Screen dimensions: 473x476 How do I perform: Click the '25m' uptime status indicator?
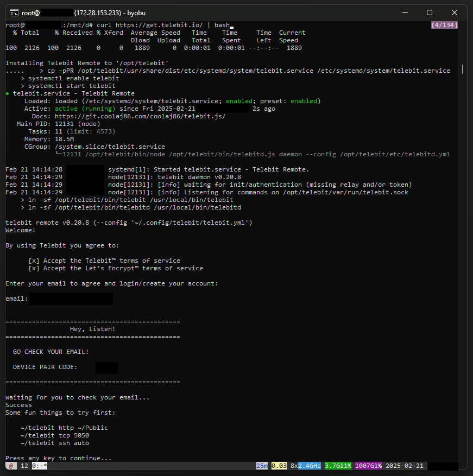[262, 466]
